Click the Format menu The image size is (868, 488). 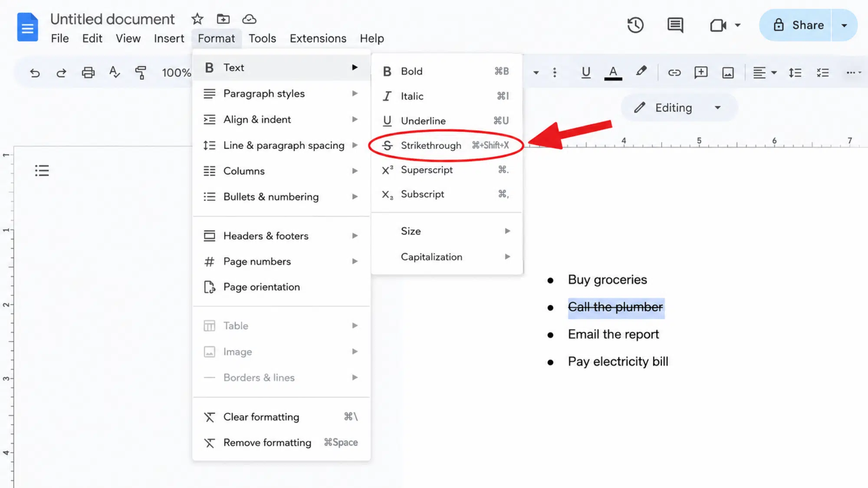[x=216, y=39]
